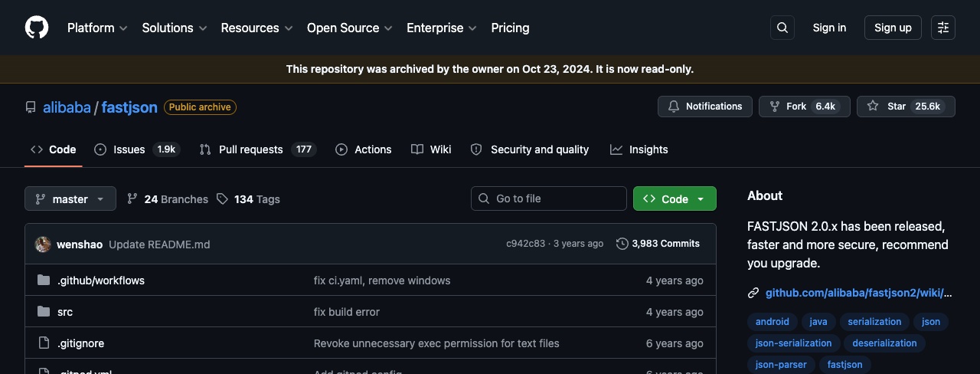The width and height of the screenshot is (980, 374).
Task: Open commit hash c942c83
Action: (x=525, y=244)
